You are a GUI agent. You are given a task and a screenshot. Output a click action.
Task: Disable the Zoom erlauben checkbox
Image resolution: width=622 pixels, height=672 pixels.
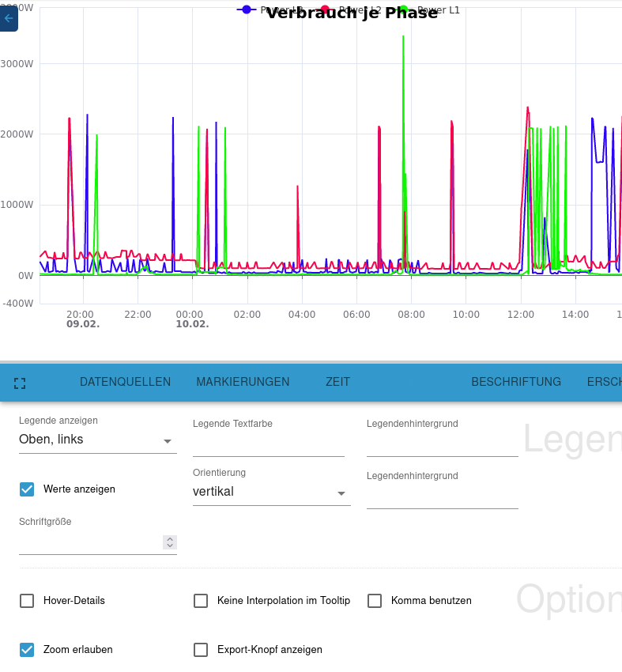click(x=27, y=650)
